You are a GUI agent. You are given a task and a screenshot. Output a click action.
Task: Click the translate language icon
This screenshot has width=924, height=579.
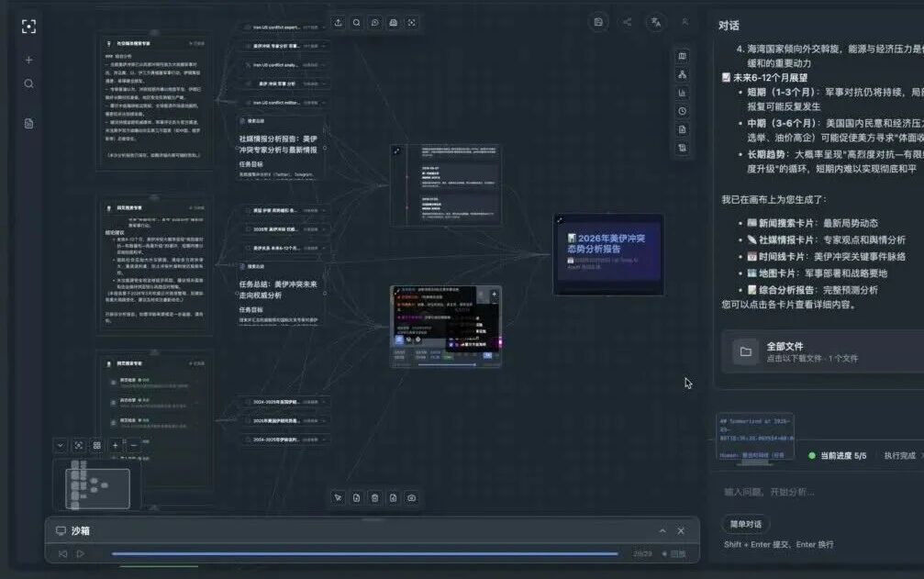tap(656, 22)
